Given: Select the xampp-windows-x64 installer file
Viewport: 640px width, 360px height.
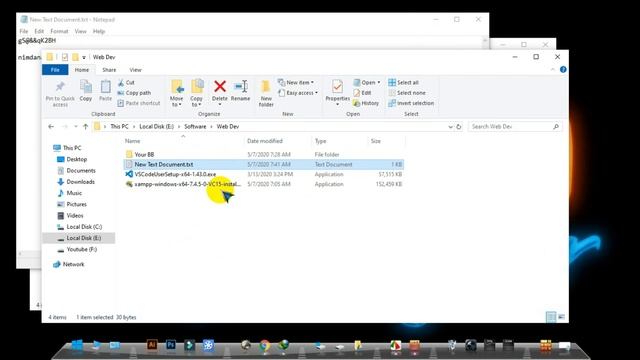Looking at the screenshot, I should tap(187, 184).
